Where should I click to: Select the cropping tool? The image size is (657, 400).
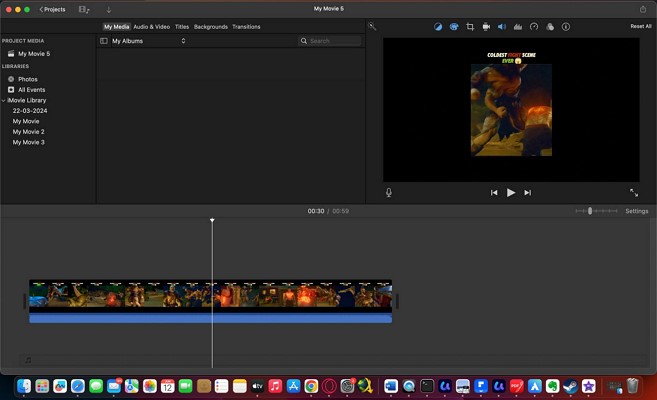click(470, 27)
